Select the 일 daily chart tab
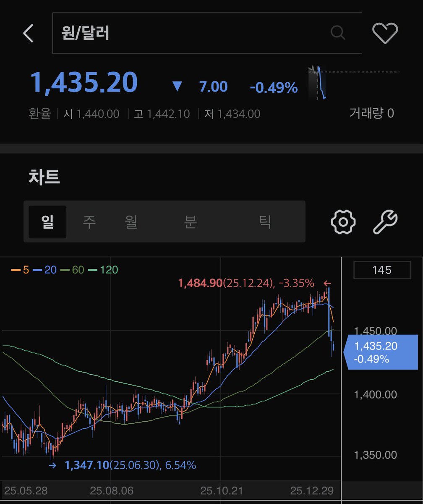Viewport: 423px width, 504px height. 47,222
